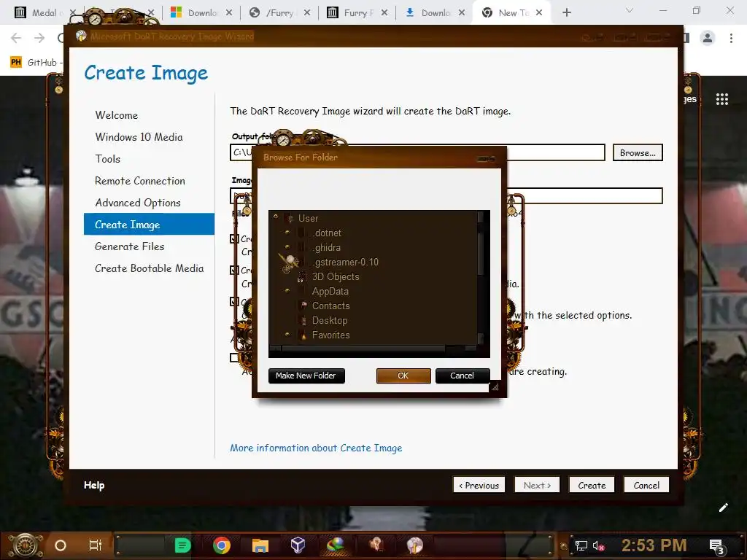
Task: Select the .dotnet folder
Action: tap(327, 233)
